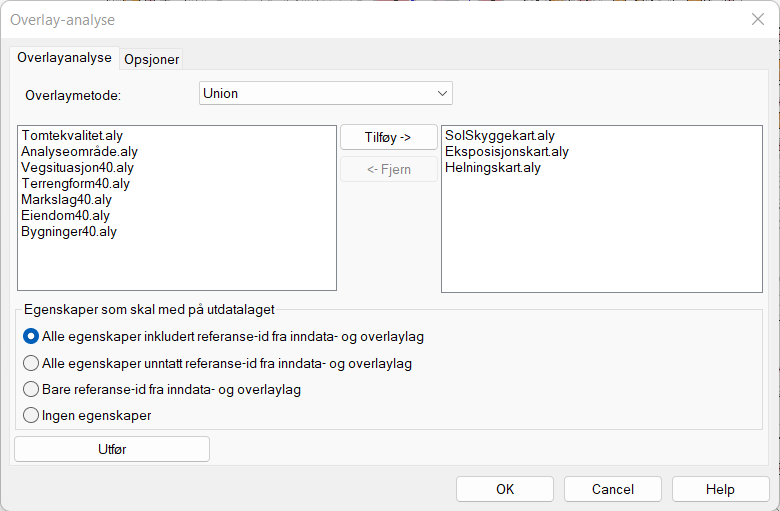The image size is (780, 511).
Task: Choose Bygninger40.aly from available layers
Action: click(x=69, y=231)
